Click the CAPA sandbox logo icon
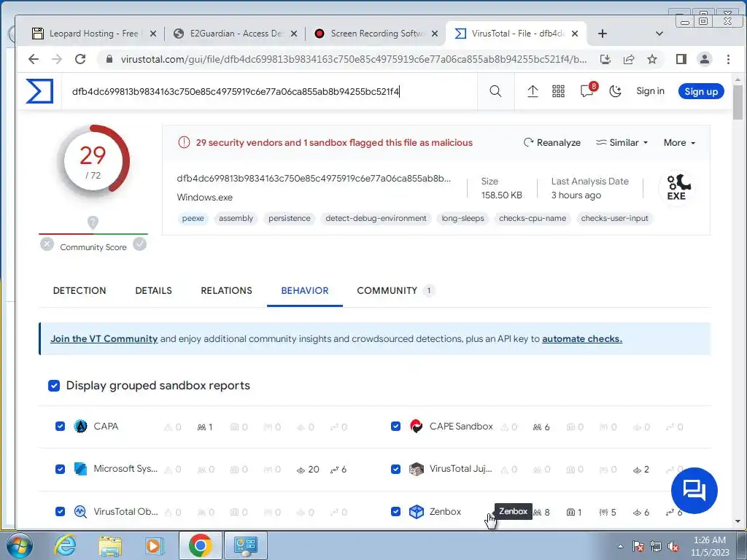747x560 pixels. tap(80, 426)
